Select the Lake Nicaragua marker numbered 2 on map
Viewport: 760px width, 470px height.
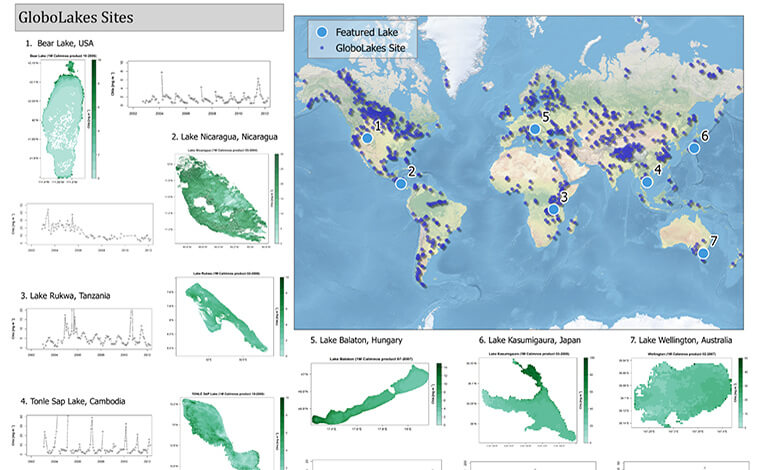[x=401, y=183]
